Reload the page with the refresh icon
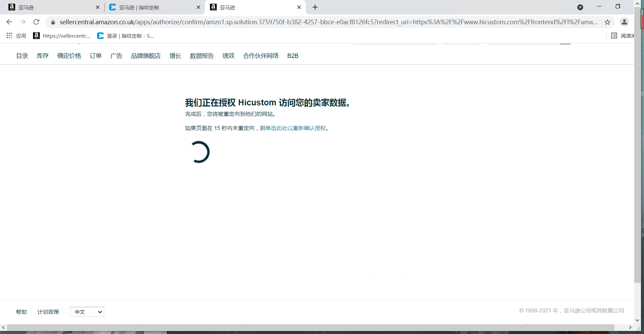This screenshot has width=644, height=334. [36, 22]
